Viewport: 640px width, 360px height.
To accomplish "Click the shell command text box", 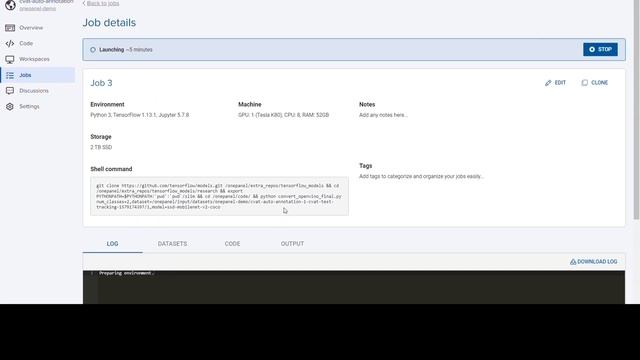I will [220, 196].
